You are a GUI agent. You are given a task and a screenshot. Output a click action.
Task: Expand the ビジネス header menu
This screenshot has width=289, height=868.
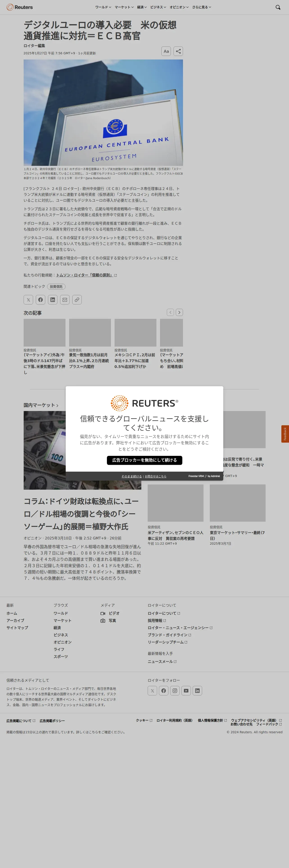(158, 7)
